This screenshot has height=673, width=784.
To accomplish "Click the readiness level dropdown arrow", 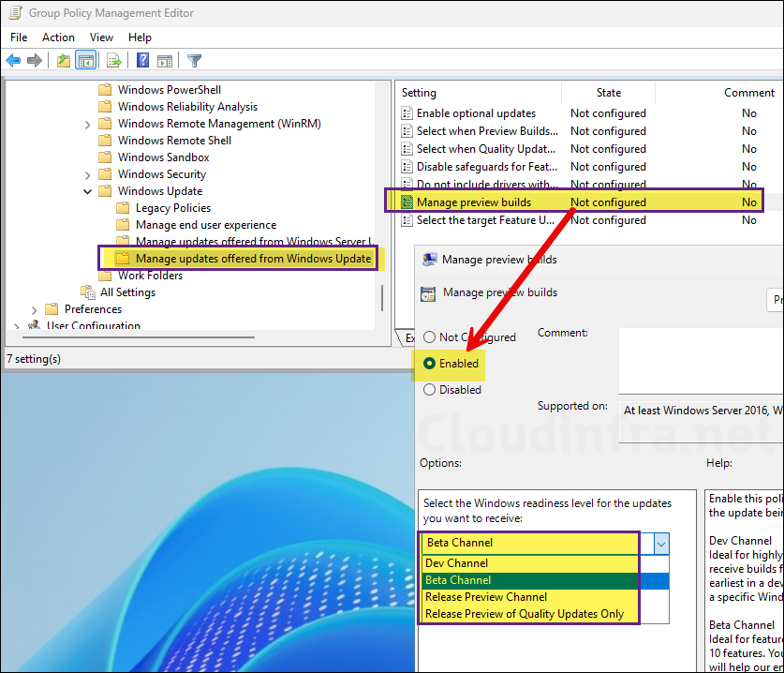I will point(661,544).
